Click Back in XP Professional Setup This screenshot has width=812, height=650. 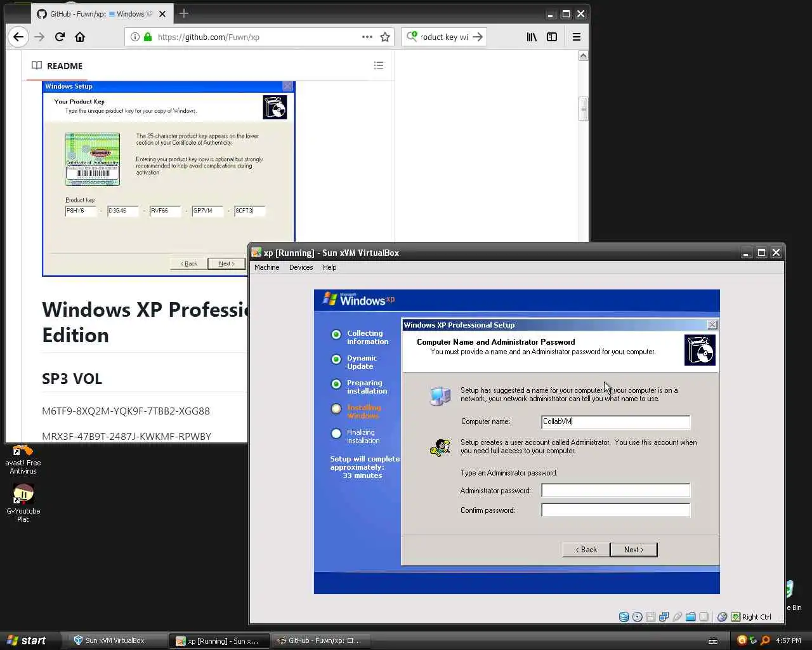[x=586, y=550]
